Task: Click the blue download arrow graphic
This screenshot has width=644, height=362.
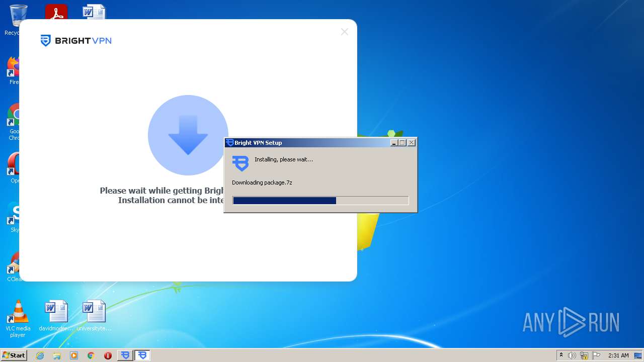Action: coord(188,135)
